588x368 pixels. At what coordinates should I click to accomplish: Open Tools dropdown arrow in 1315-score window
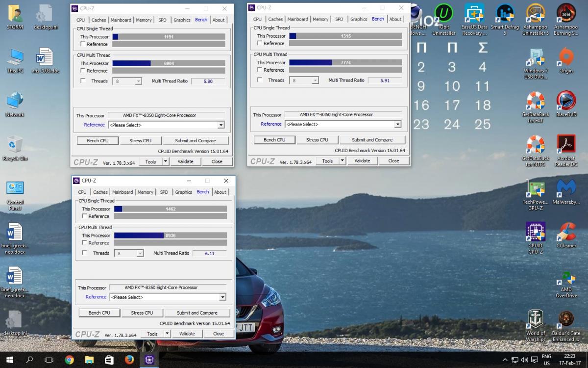343,160
